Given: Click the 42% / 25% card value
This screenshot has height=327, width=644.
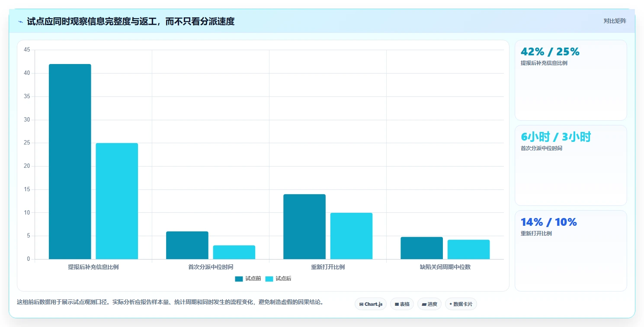Looking at the screenshot, I should (x=550, y=51).
